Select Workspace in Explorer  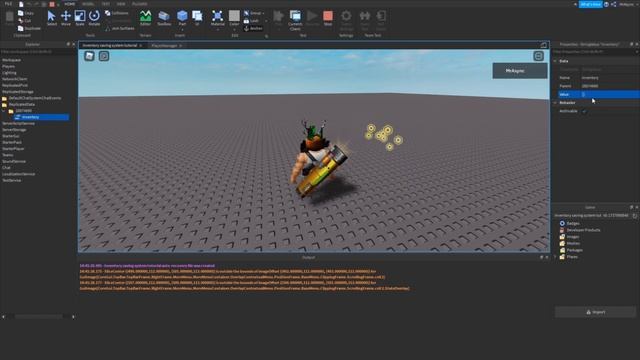pos(11,60)
